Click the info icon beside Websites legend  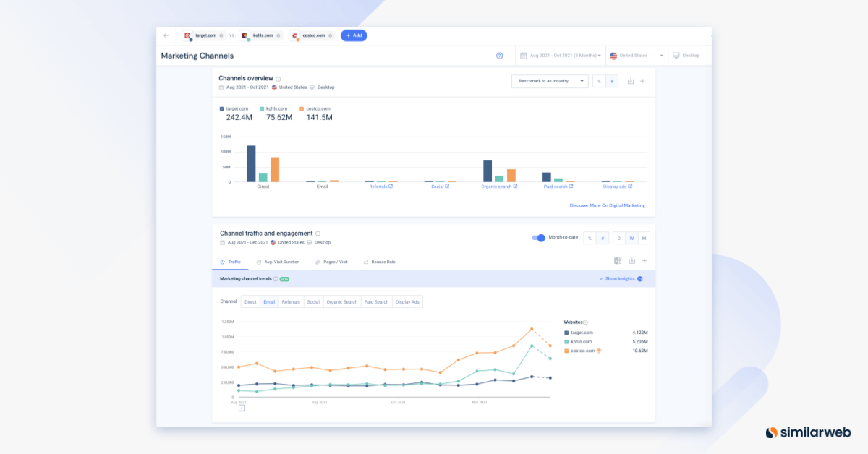(x=586, y=322)
